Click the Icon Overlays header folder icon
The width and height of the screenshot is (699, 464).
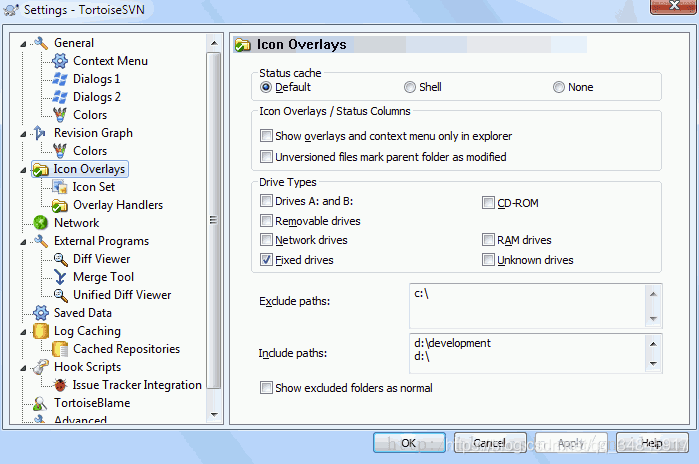[243, 45]
